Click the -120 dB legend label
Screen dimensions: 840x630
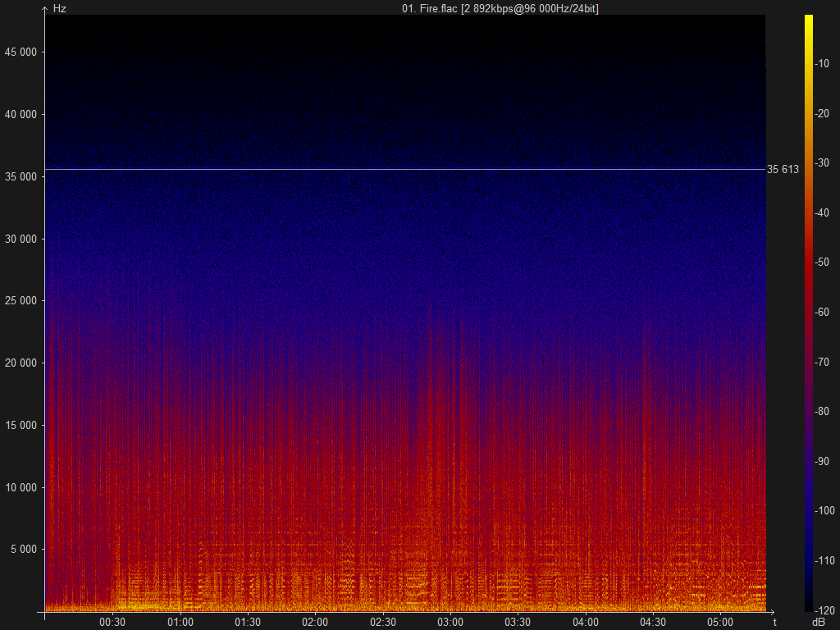click(x=824, y=610)
